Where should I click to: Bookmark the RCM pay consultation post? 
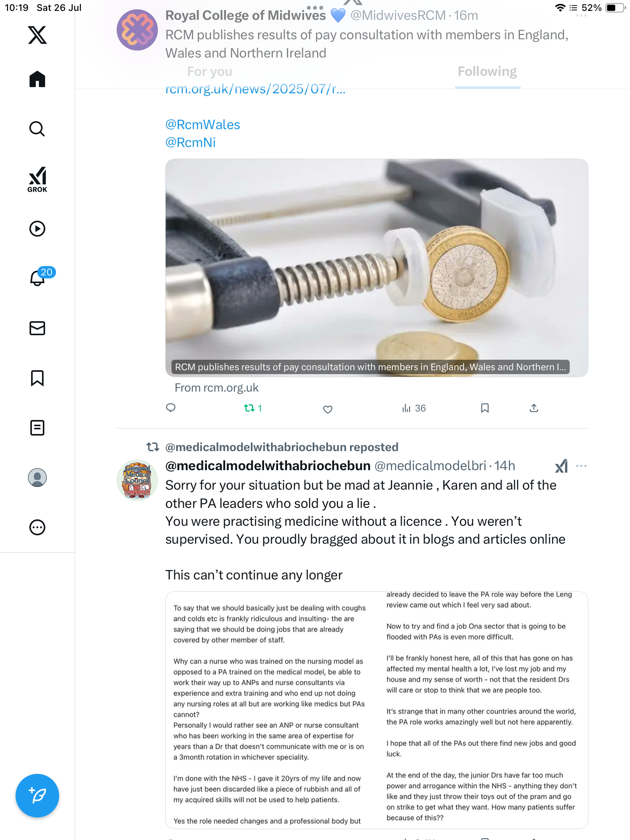tap(485, 408)
